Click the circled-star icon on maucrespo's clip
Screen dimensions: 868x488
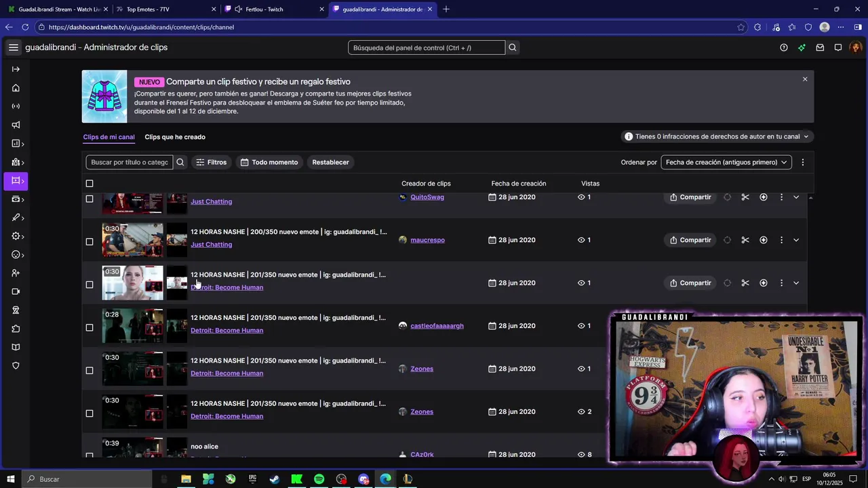coord(764,240)
